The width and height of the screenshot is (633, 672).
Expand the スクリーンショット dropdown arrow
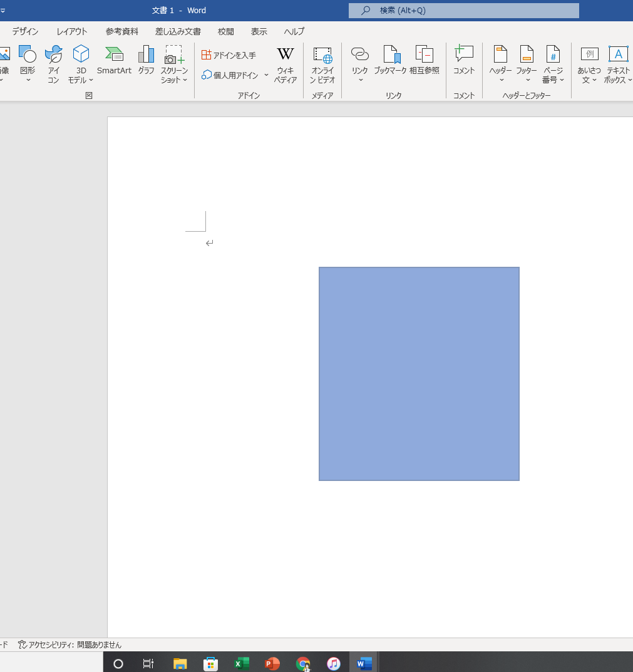185,80
